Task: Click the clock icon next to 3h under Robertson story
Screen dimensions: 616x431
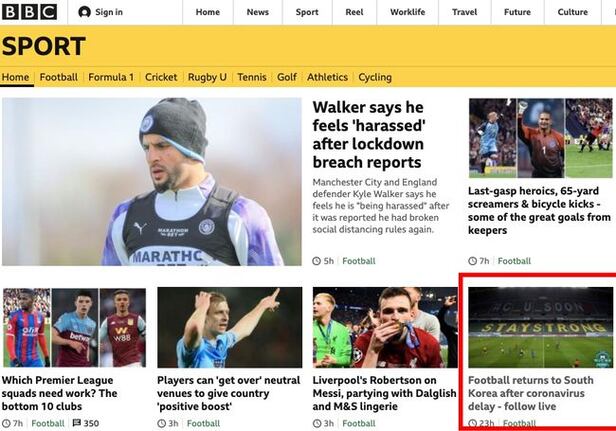Action: tap(317, 423)
